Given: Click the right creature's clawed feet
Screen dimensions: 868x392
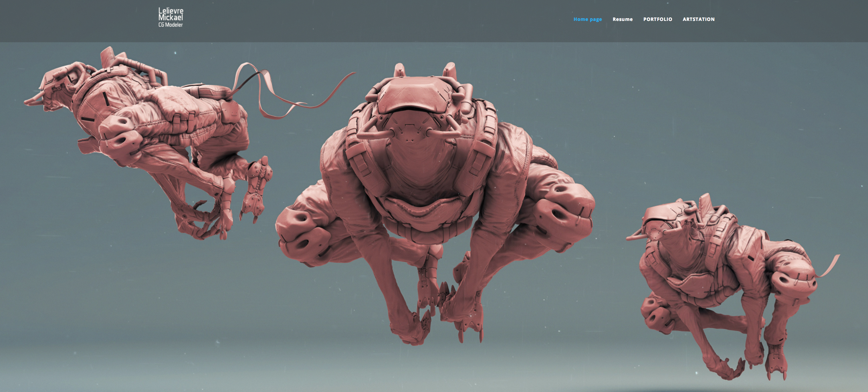Looking at the screenshot, I should (x=776, y=365).
